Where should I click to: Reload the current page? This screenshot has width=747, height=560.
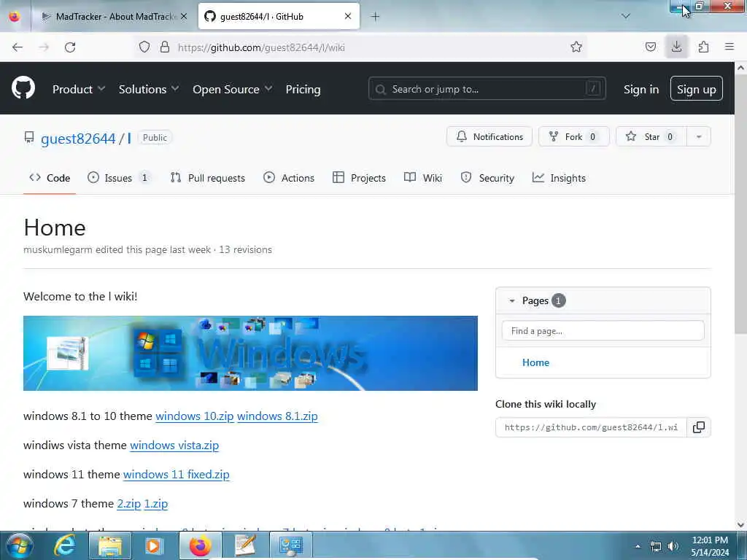tap(70, 47)
